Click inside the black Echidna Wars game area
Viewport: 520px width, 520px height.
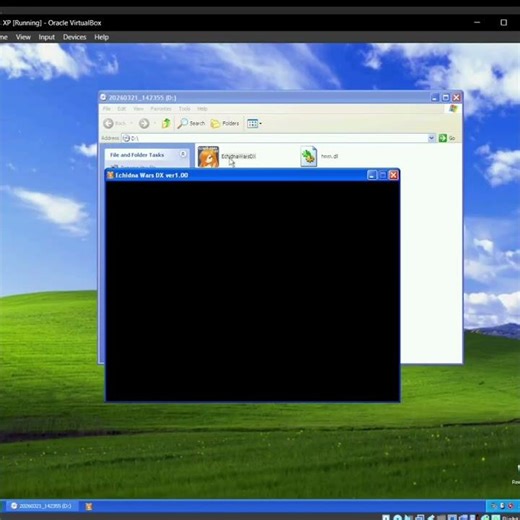click(x=252, y=291)
